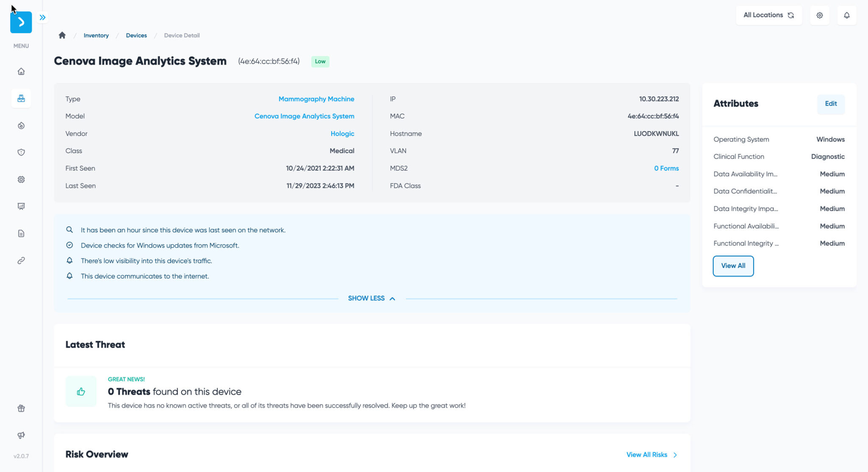Click the Cenova Image Analytics System title
868x472 pixels.
coord(140,61)
